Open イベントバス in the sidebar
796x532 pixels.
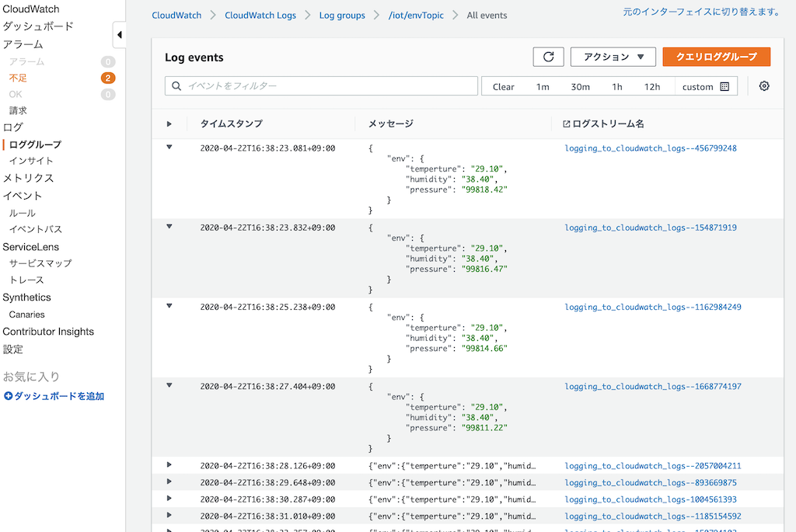(36, 229)
